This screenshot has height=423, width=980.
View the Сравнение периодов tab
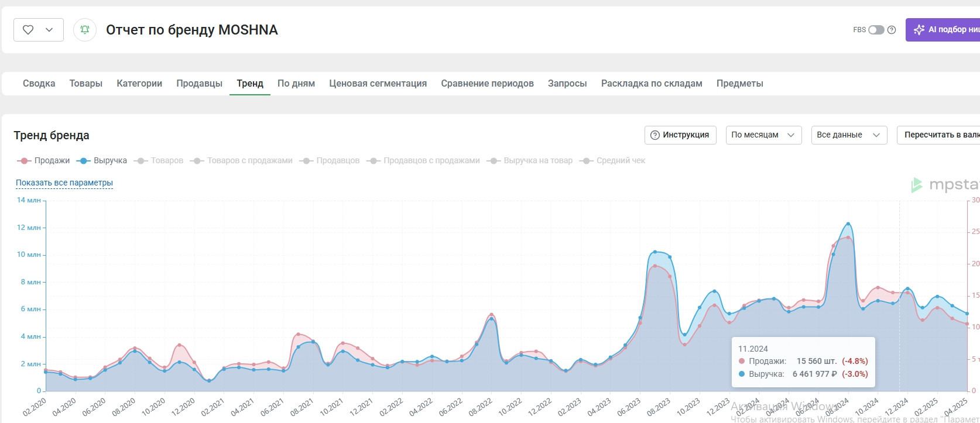tap(488, 84)
